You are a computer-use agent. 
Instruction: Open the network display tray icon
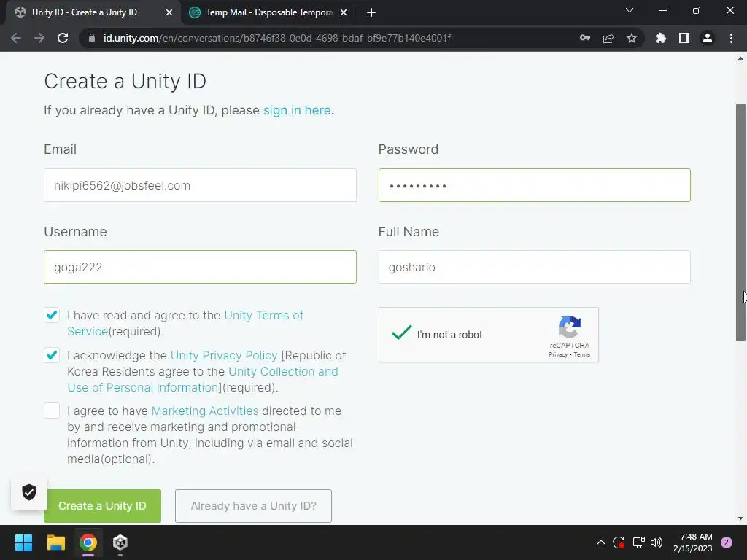638,542
